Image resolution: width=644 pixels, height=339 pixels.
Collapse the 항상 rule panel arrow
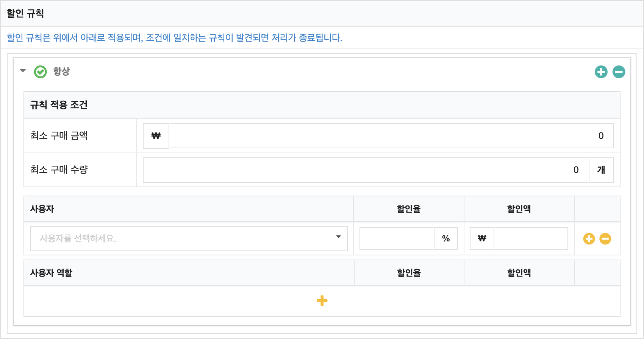23,71
